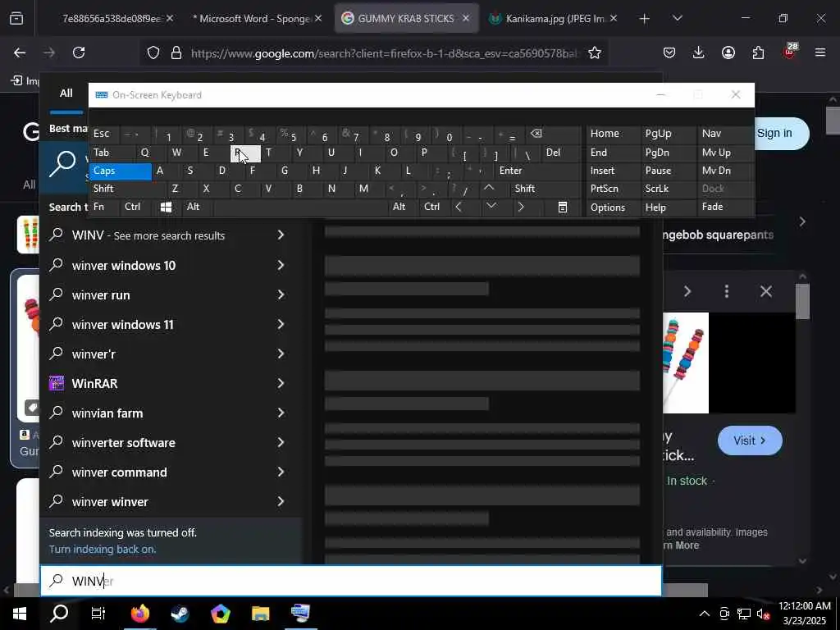Viewport: 840px width, 630px height.
Task: Expand winver windows 11 suggestion arrow
Action: (281, 324)
